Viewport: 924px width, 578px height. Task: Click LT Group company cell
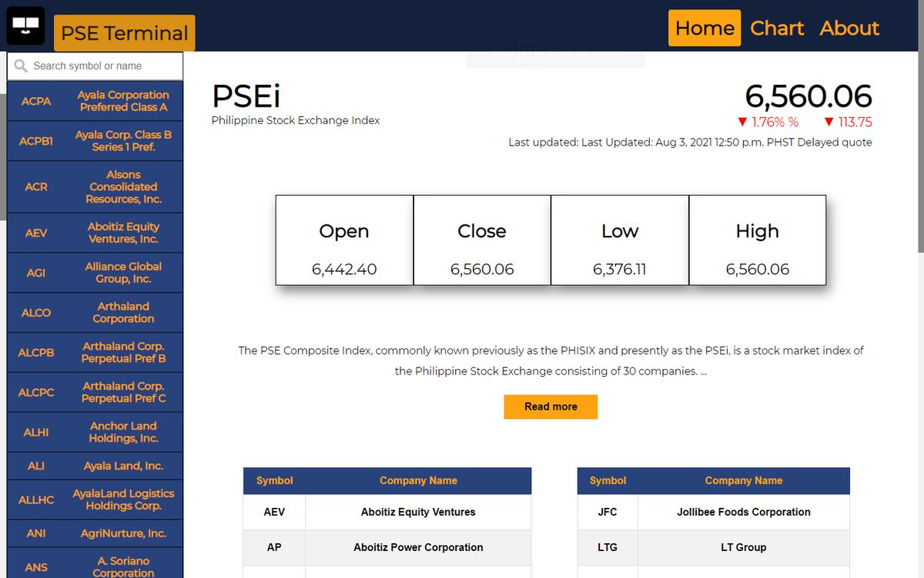(744, 547)
